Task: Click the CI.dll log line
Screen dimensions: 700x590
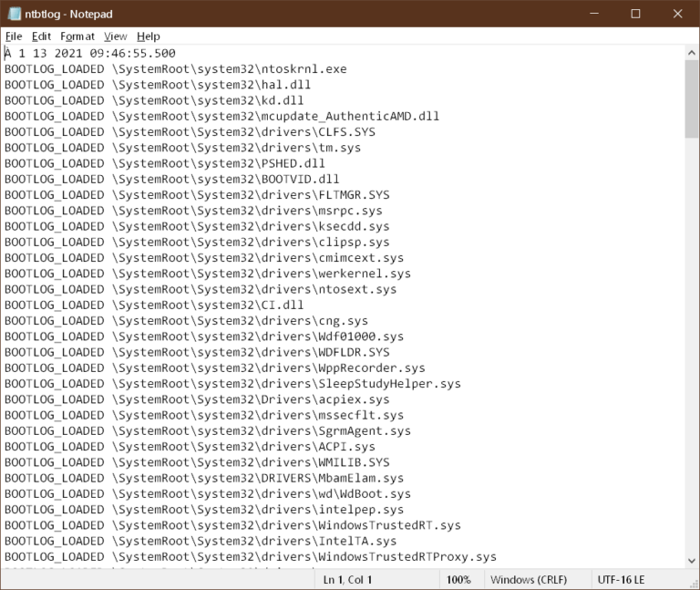Action: tap(154, 305)
